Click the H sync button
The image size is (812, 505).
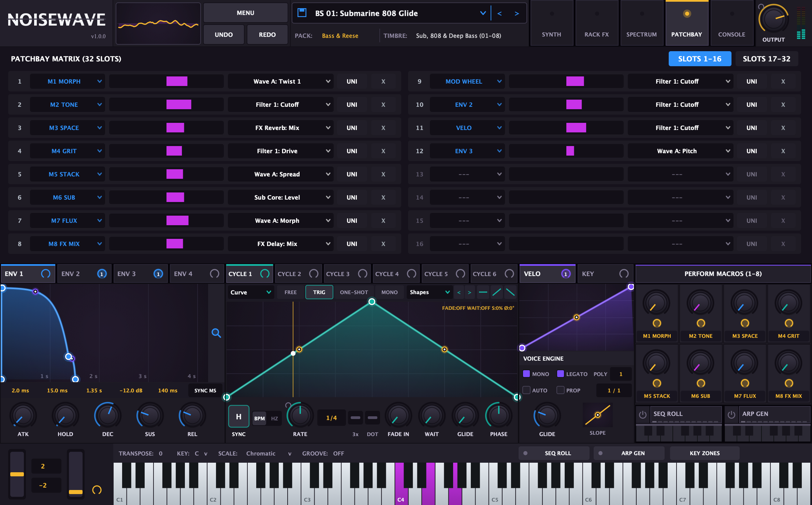click(x=238, y=417)
